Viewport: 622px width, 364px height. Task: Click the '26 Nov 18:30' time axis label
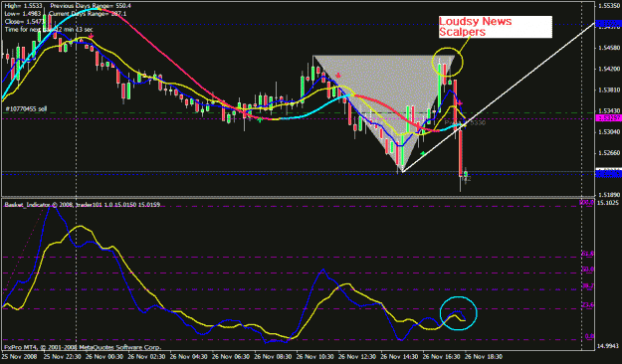tap(483, 356)
